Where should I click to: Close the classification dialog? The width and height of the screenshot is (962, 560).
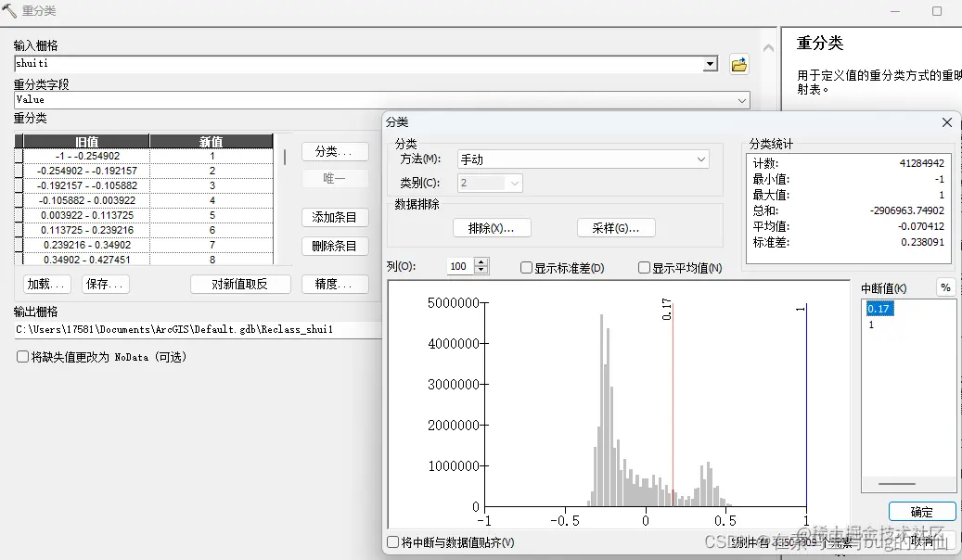(x=946, y=122)
